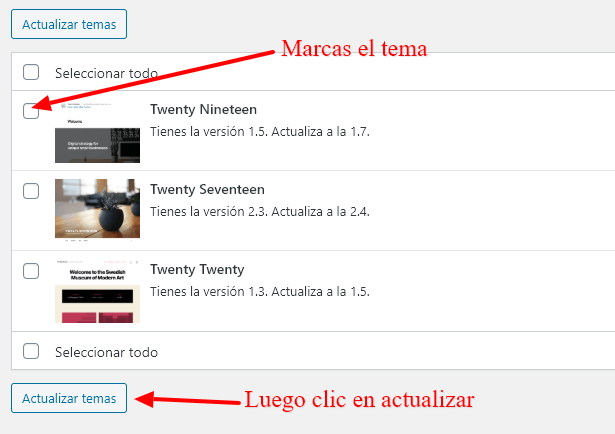
Task: Click the red "Marcas el tema" annotation
Action: [354, 49]
